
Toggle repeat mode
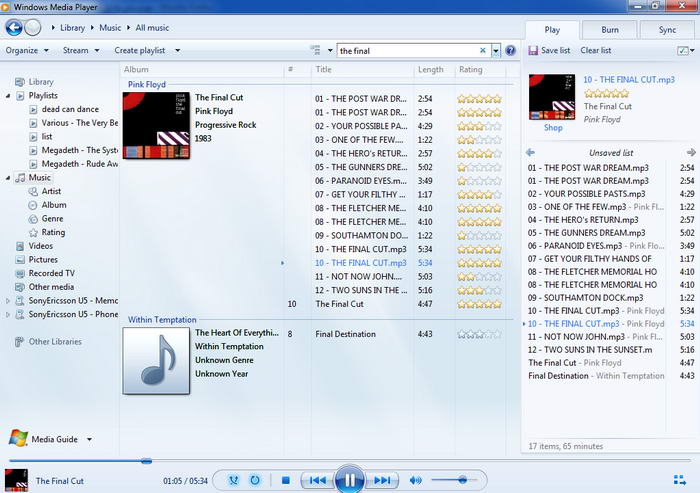255,480
